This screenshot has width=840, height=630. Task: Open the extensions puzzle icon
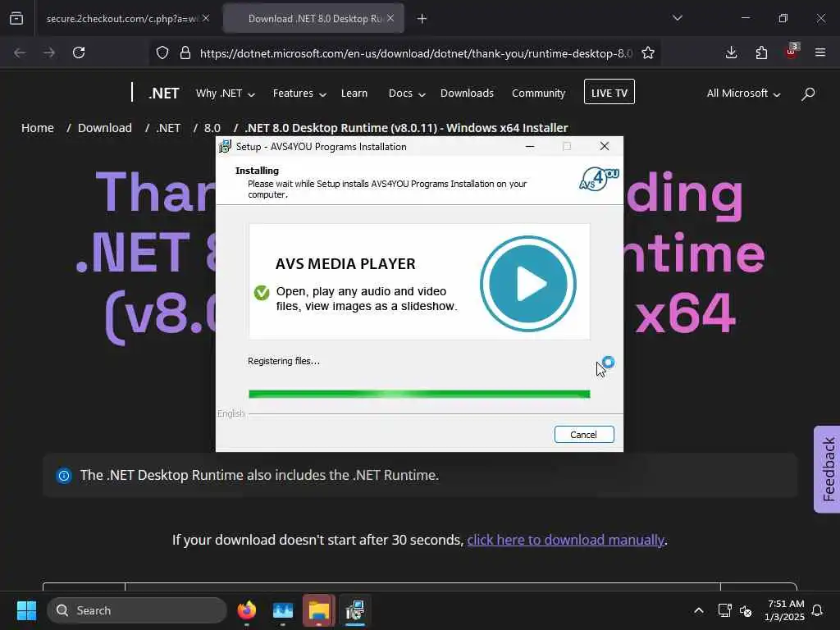[x=761, y=52]
